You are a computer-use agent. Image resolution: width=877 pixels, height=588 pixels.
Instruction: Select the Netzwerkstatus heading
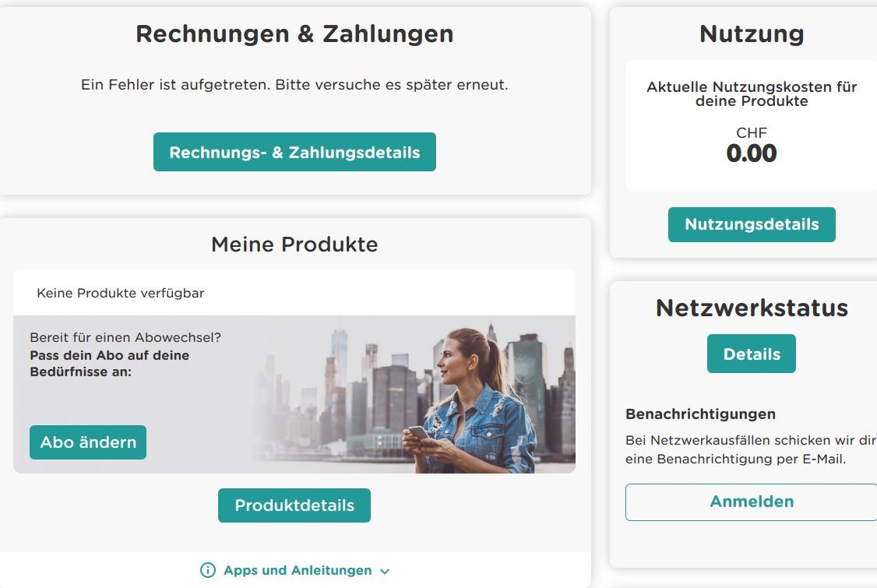pos(752,308)
